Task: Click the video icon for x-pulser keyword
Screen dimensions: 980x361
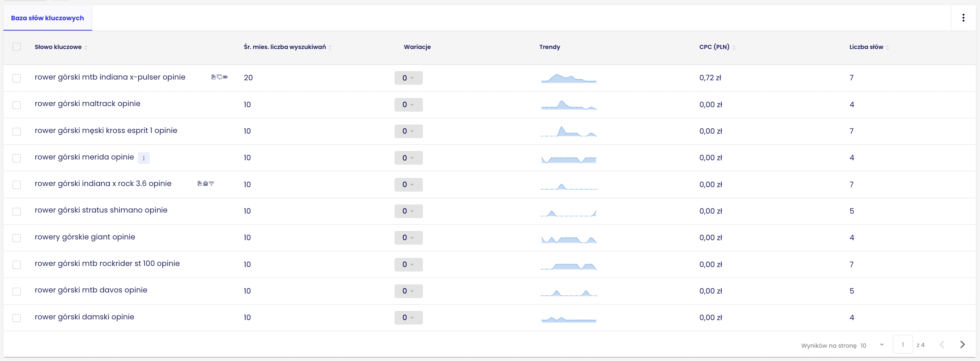Action: 225,77
